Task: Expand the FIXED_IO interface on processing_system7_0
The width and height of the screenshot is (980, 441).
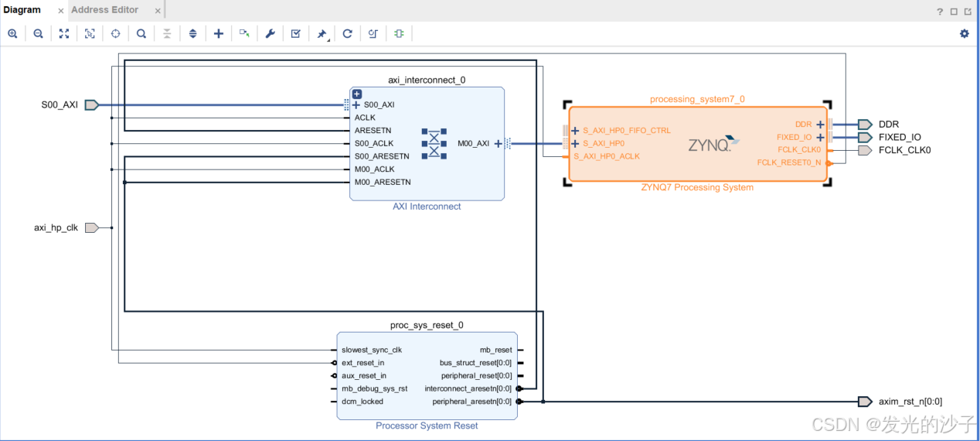Action: [x=820, y=137]
